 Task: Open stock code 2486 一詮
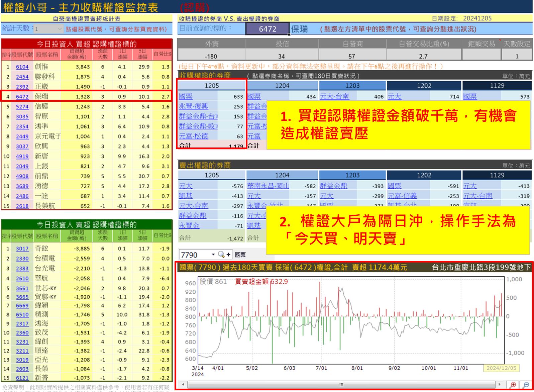point(22,196)
